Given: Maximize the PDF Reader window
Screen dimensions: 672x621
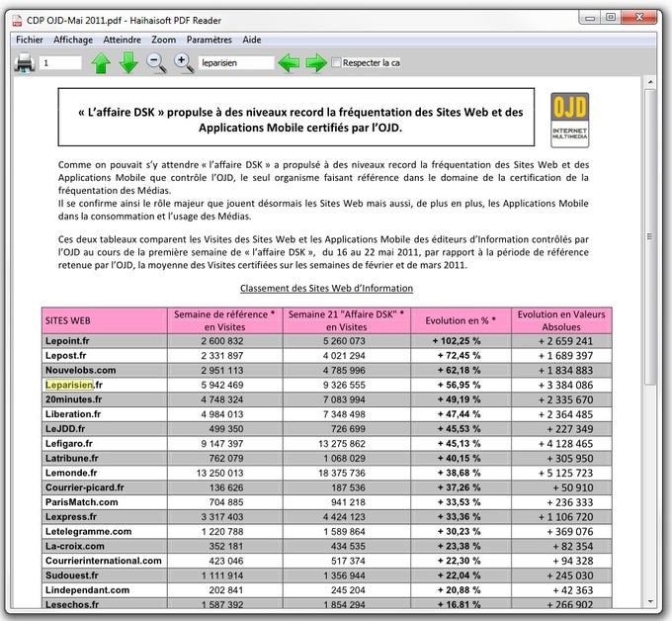Looking at the screenshot, I should point(611,18).
